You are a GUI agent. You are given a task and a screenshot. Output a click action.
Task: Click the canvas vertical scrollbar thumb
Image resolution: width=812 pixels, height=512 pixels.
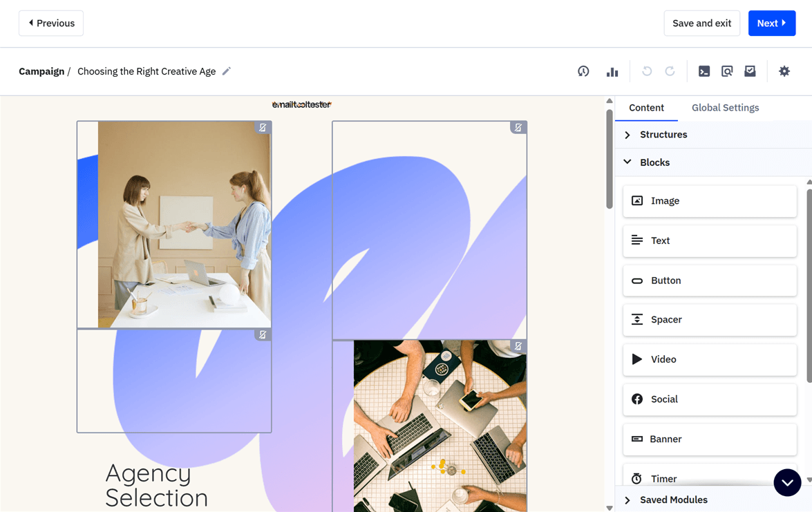610,159
